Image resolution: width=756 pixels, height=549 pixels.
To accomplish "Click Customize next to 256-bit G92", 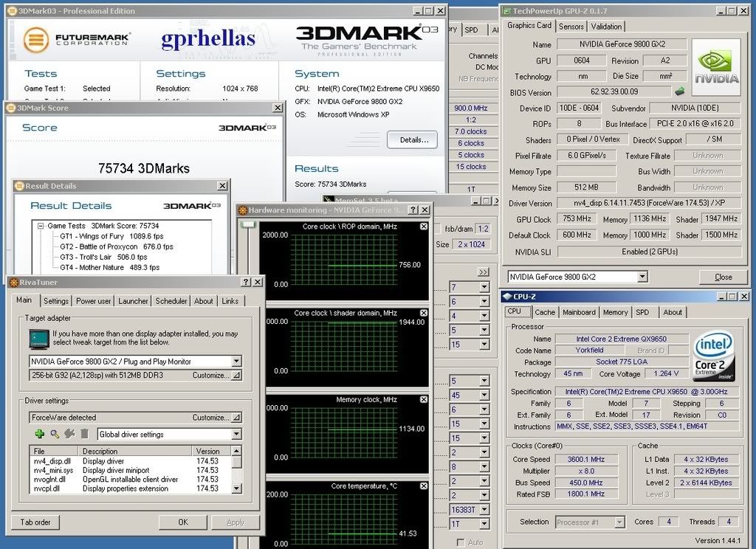I will 211,375.
